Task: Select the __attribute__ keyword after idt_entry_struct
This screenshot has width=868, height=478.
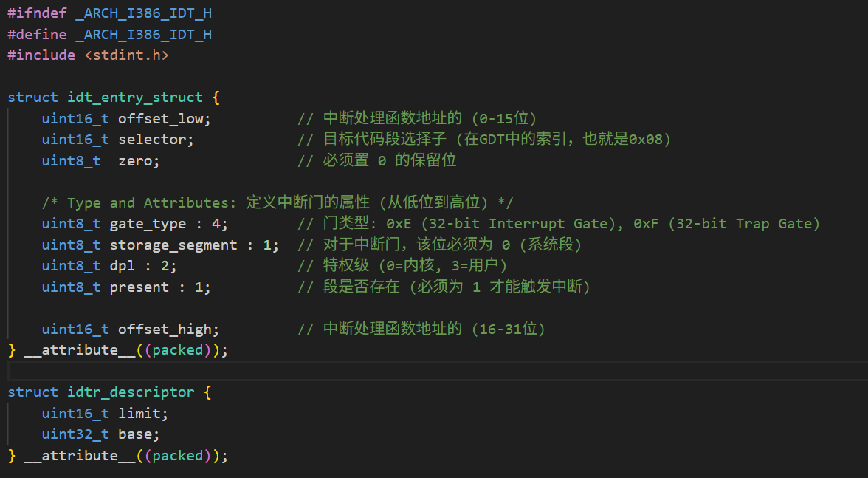Action: point(77,349)
